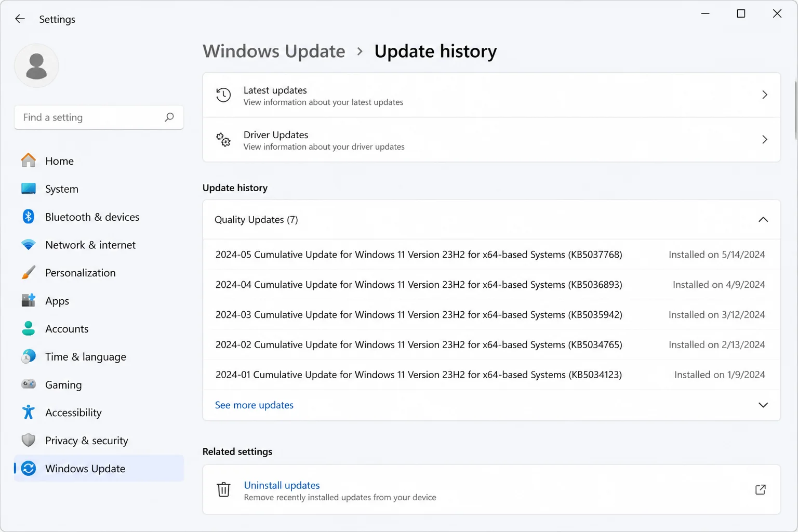Click the Gaming controller icon
The width and height of the screenshot is (798, 532).
point(29,384)
